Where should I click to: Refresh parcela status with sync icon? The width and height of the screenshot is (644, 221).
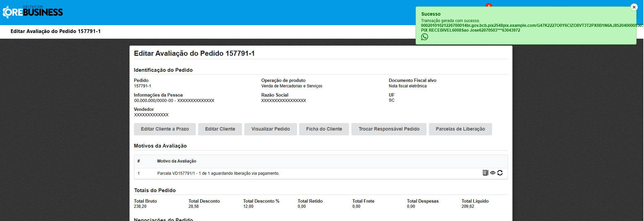[500, 173]
